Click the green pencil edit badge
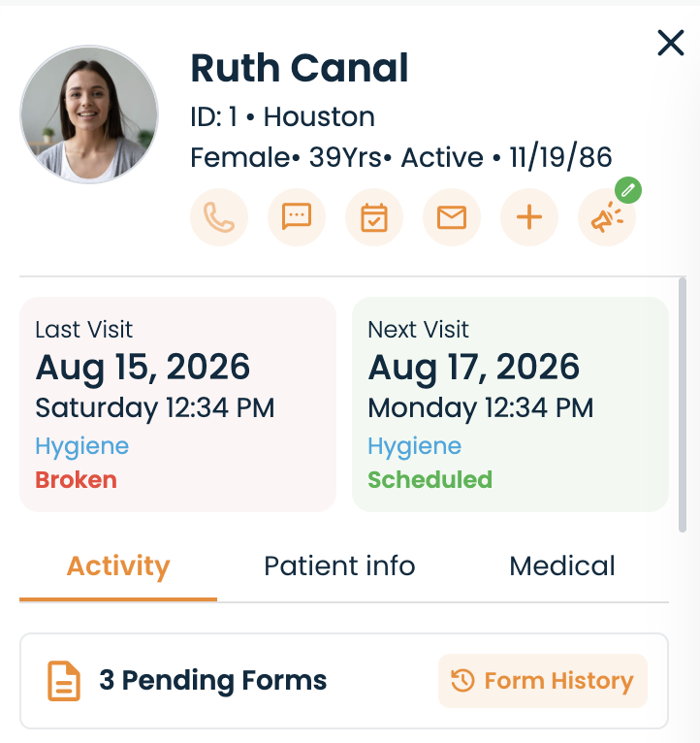 (628, 190)
